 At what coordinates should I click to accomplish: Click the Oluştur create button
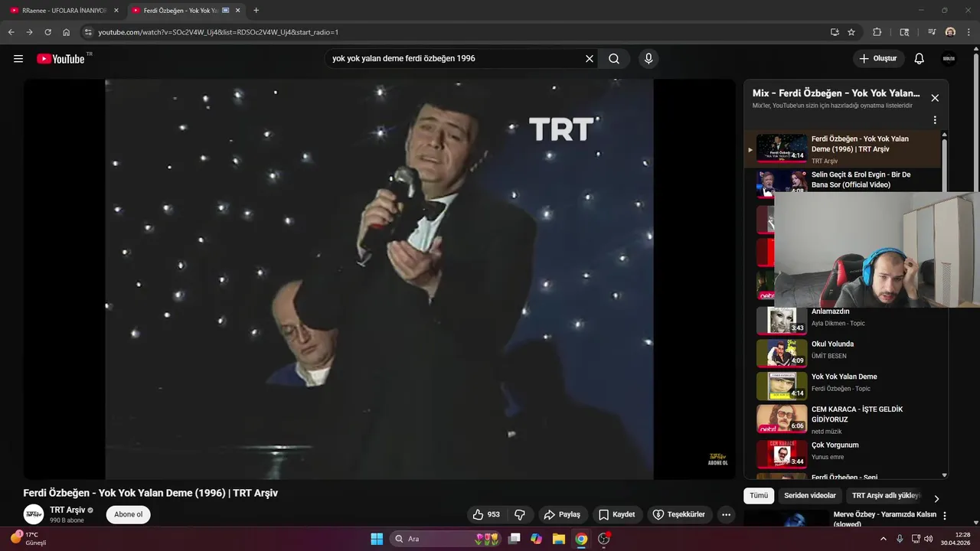pos(879,59)
